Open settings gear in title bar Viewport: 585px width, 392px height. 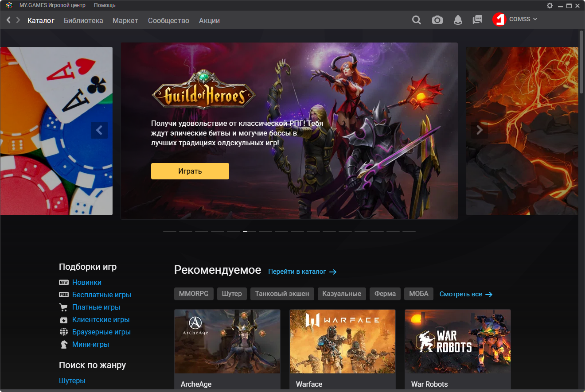coord(550,5)
